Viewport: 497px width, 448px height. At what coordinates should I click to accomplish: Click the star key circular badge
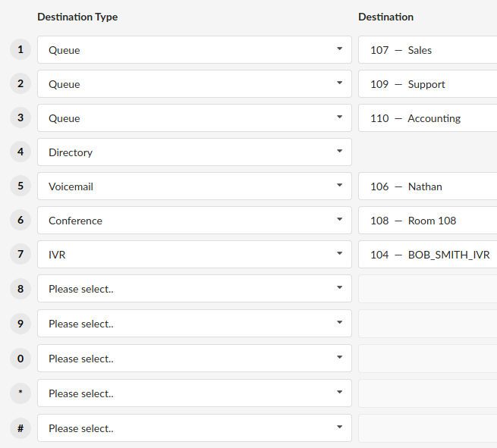(20, 393)
